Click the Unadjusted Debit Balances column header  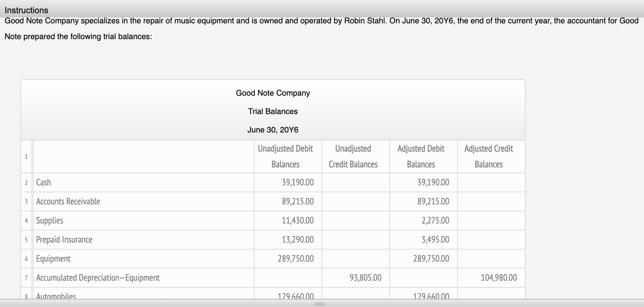point(285,156)
